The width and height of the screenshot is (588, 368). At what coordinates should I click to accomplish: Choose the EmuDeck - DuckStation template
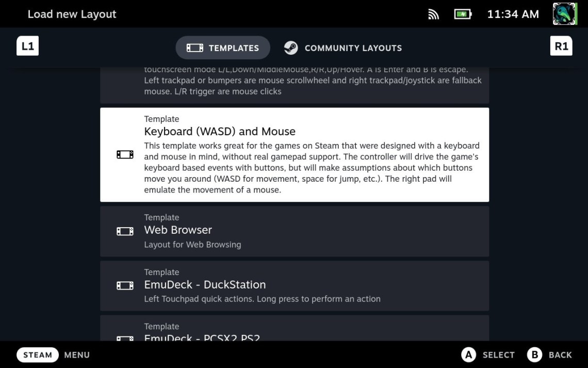tap(295, 286)
